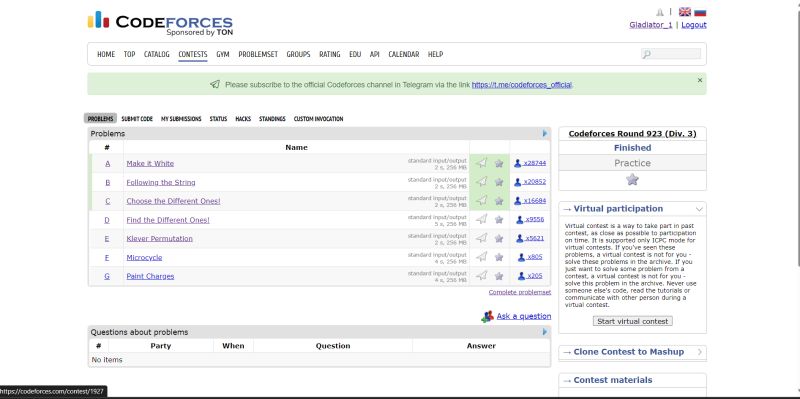Click the submit paper-plane icon for Microcycle
Screen dimensions: 800x399
(x=482, y=257)
